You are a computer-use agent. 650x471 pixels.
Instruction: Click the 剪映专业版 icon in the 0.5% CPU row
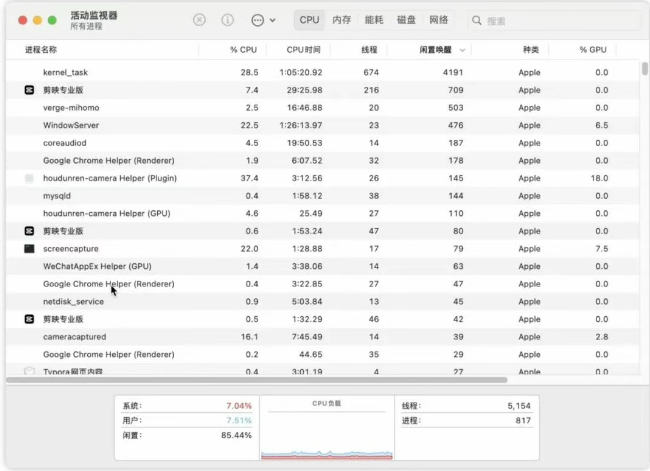click(29, 319)
